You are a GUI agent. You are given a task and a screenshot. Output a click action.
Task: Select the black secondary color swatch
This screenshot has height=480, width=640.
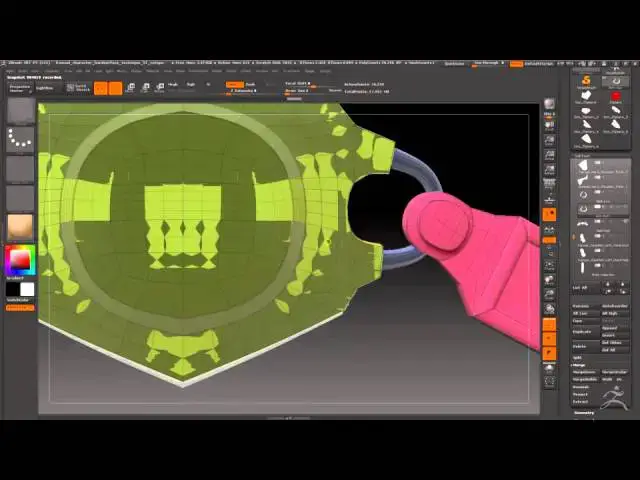click(x=13, y=289)
